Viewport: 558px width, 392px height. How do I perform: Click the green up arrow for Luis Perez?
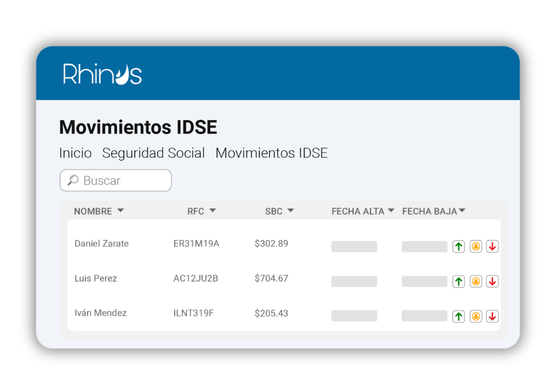click(458, 281)
